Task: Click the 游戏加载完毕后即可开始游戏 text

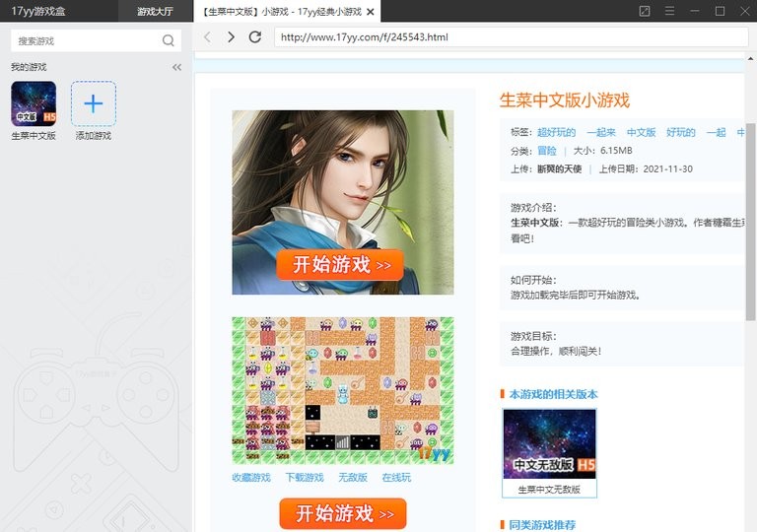Action: tap(576, 295)
